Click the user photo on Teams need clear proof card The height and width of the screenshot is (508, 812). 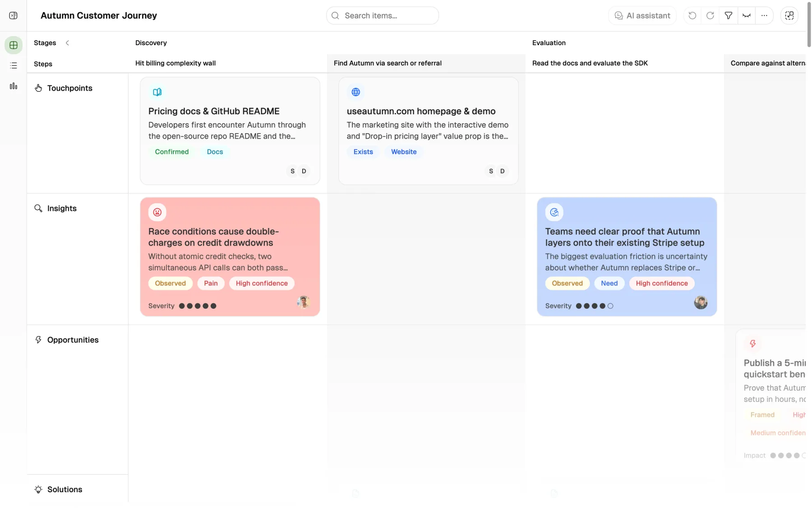coord(701,302)
